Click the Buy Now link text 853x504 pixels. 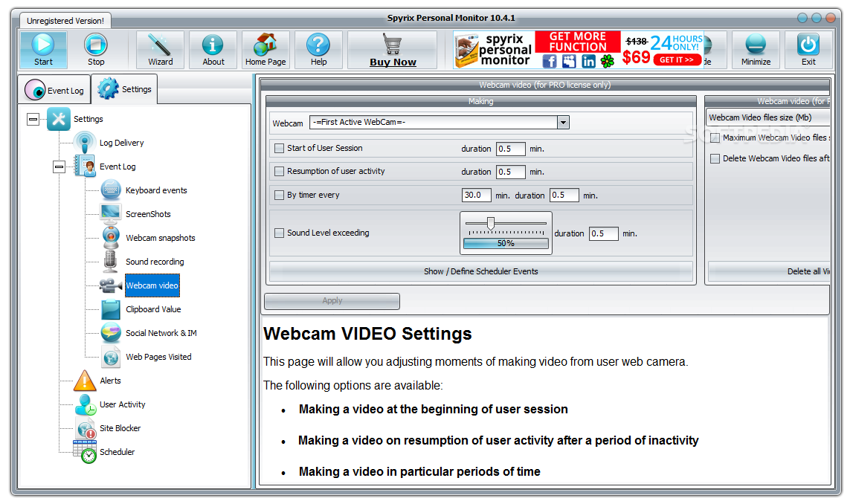click(393, 62)
